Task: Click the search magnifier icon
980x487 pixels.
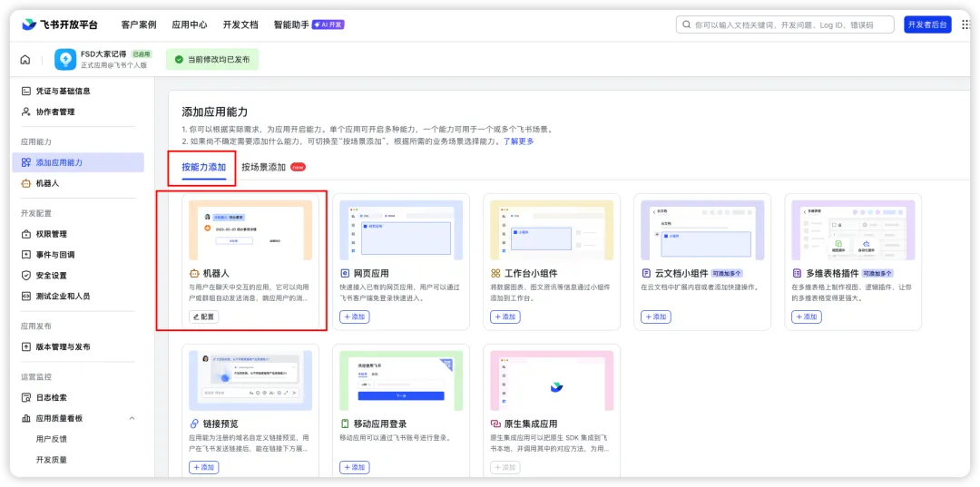Action: point(686,25)
